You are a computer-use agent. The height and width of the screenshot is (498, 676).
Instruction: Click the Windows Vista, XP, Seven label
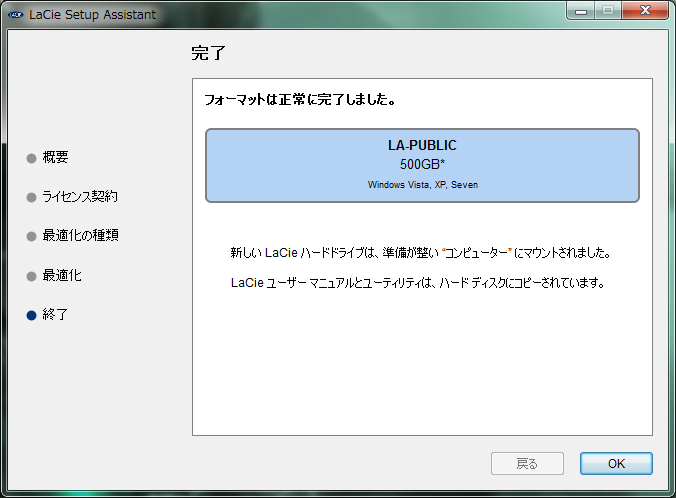pos(422,185)
